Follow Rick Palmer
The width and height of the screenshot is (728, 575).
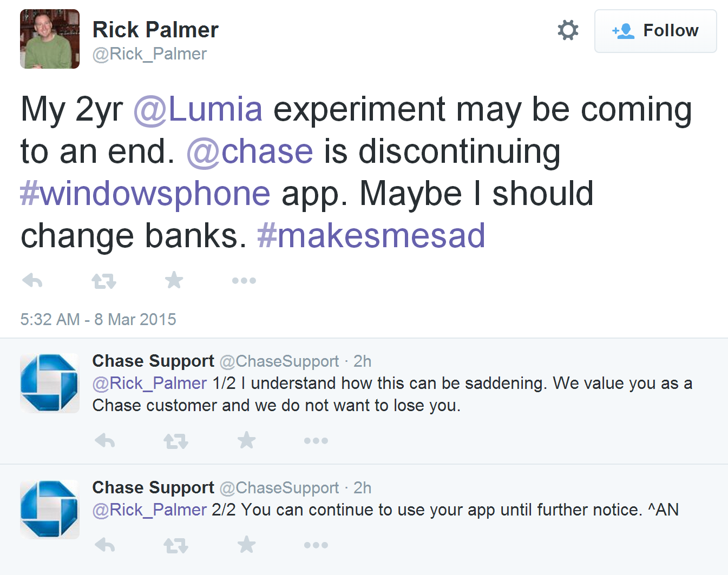655,31
